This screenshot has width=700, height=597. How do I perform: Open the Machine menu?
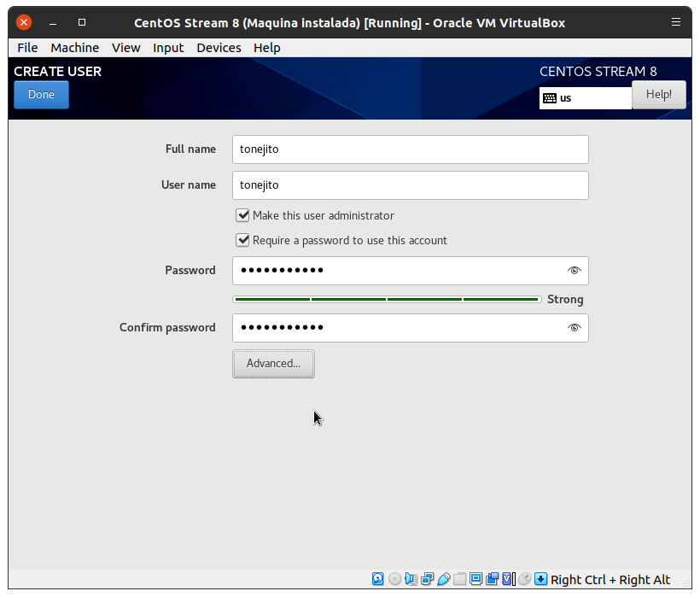[74, 48]
